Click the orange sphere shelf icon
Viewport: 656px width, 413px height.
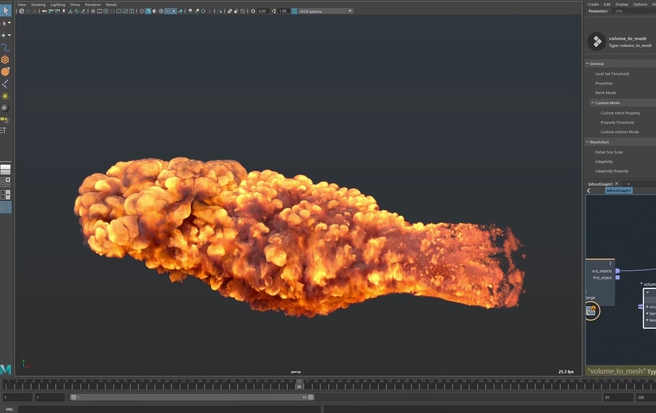coord(5,72)
